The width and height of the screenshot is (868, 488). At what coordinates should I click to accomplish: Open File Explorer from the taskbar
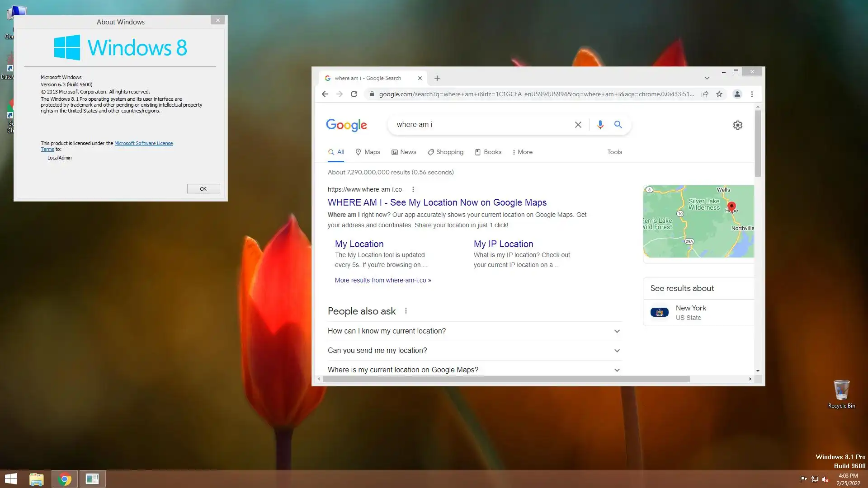pyautogui.click(x=37, y=479)
